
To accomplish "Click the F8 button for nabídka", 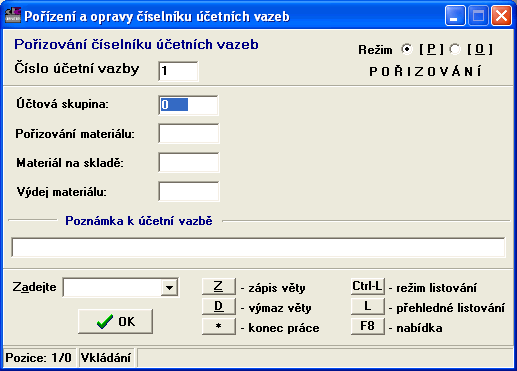I will (367, 326).
